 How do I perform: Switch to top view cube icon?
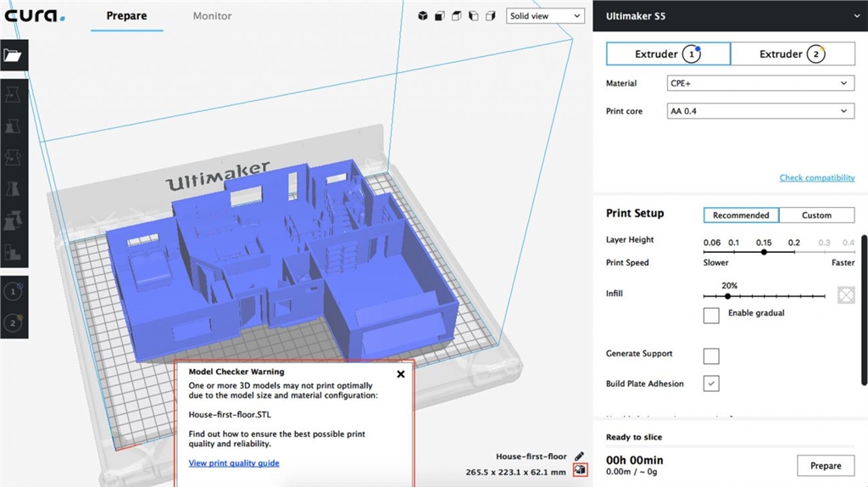456,16
